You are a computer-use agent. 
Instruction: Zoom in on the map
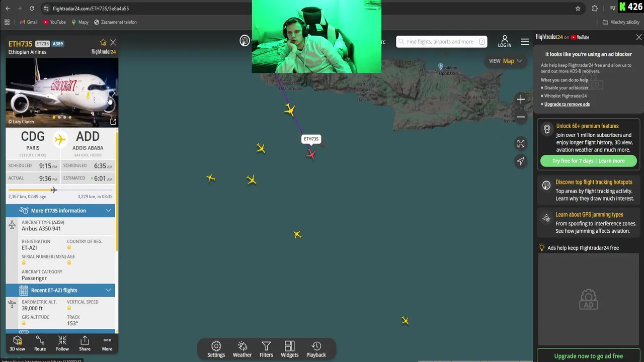click(521, 100)
